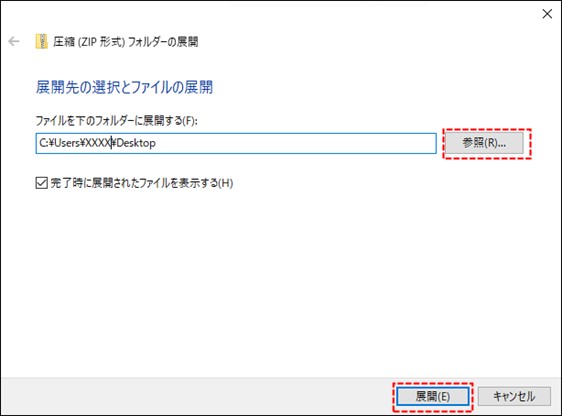Place the cursor on XXXX in the path

coord(97,143)
